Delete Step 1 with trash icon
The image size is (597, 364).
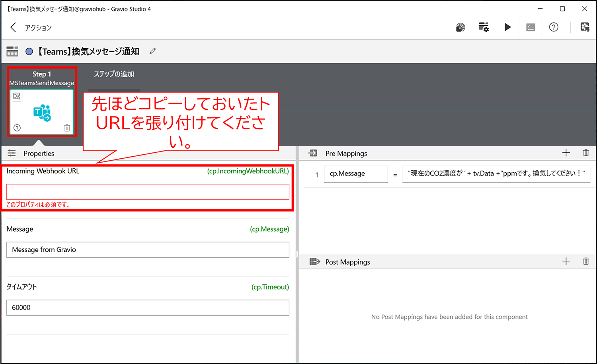click(67, 128)
